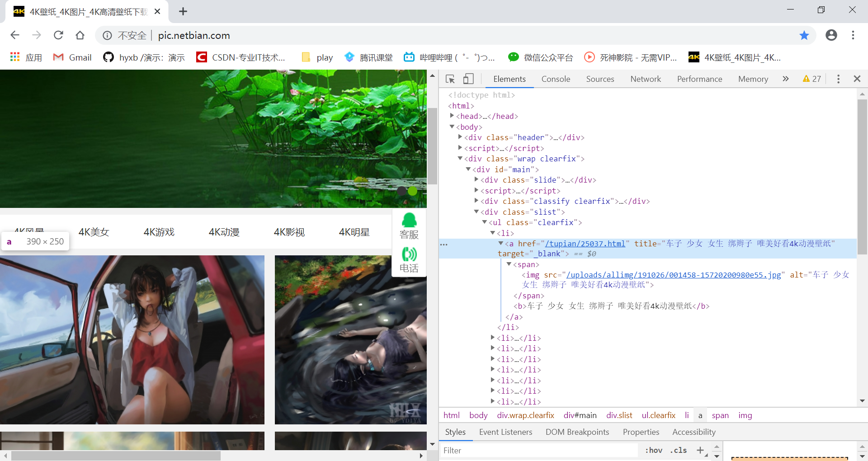Click the 4K美女 category link
The height and width of the screenshot is (461, 868).
point(94,232)
